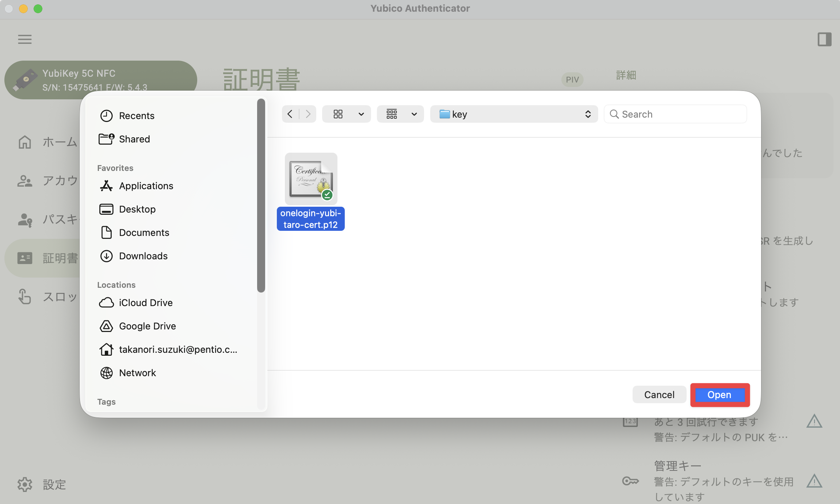
Task: Click the home icon next to ホーム
Action: tap(25, 142)
